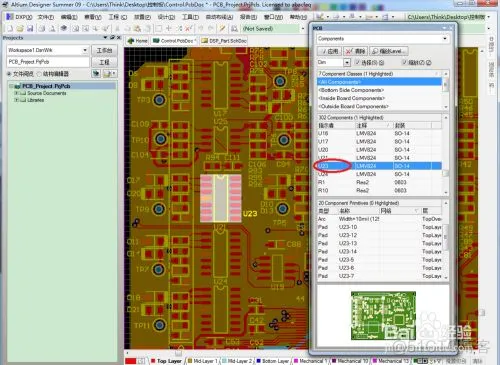Click the Undo arrow icon in toolbar
Screen dimensions: 500x365
point(201,29)
